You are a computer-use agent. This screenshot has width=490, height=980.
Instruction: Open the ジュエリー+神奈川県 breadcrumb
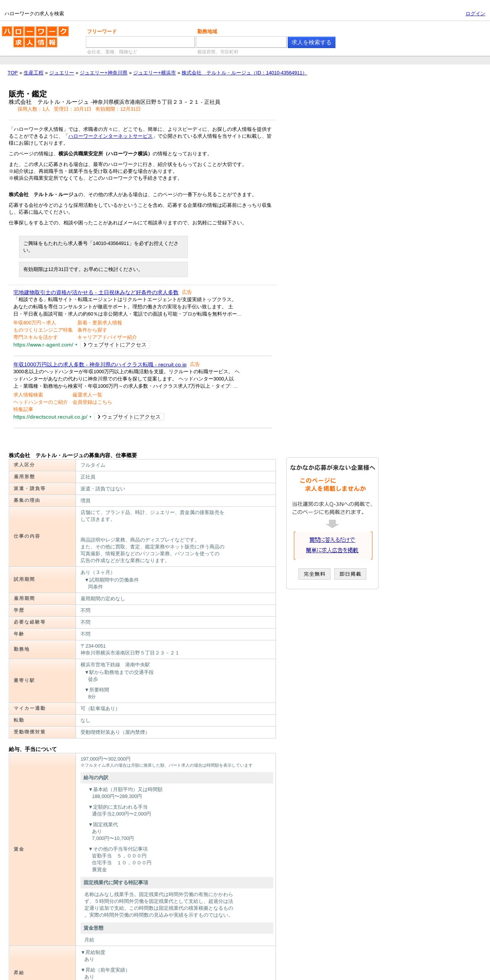pyautogui.click(x=103, y=73)
